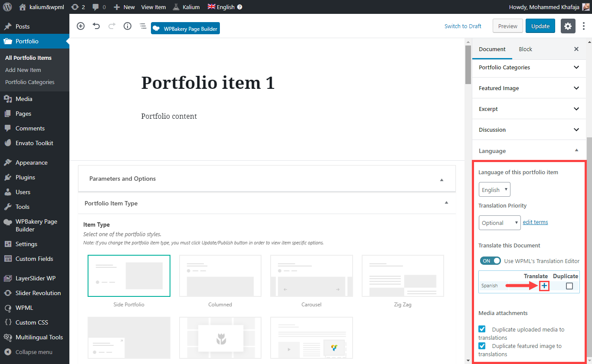Click the Preview button

507,26
